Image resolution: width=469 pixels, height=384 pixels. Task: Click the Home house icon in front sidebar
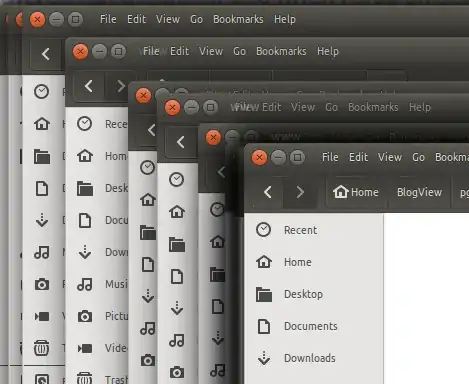pos(264,262)
